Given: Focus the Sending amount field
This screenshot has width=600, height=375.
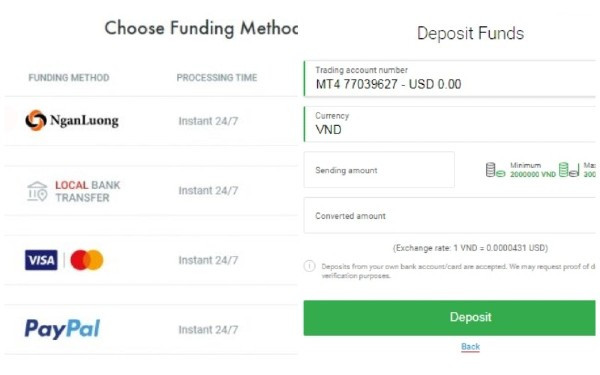Looking at the screenshot, I should pyautogui.click(x=379, y=170).
